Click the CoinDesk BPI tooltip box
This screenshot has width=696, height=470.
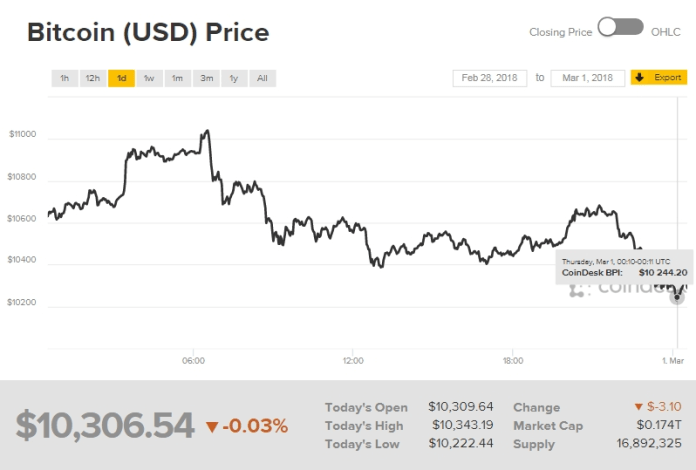point(624,266)
